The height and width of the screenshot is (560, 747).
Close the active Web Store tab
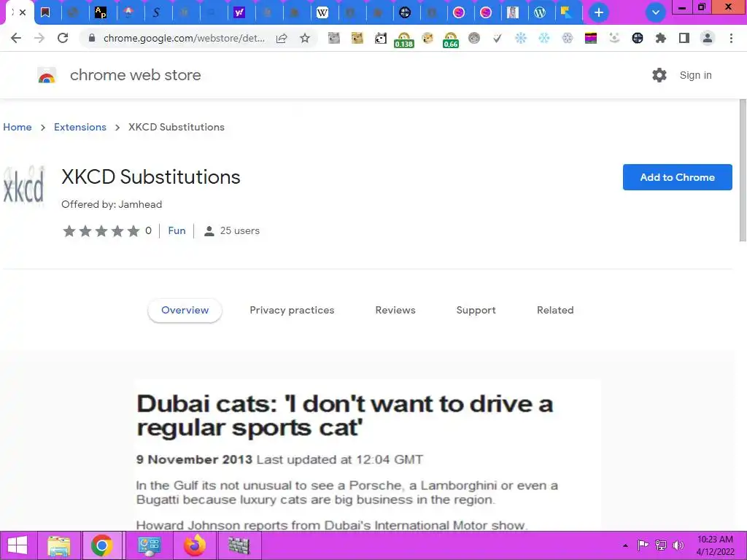(23, 12)
